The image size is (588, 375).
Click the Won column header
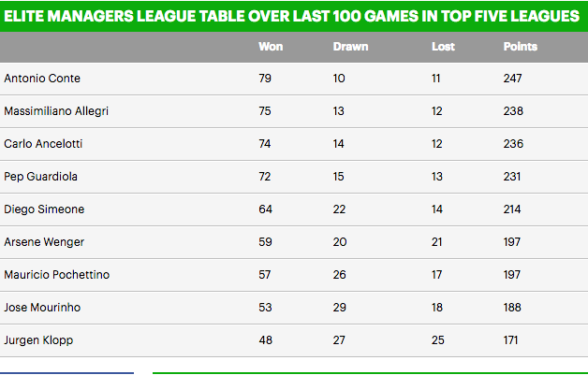[270, 47]
